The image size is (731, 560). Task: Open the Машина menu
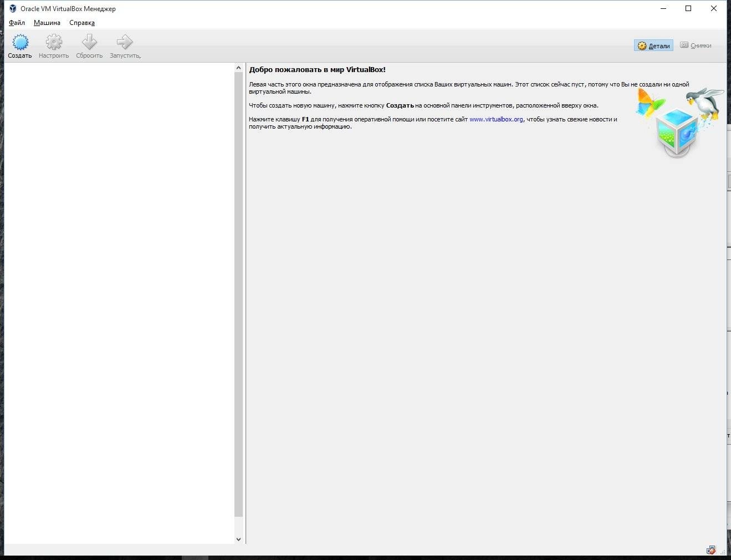pos(47,23)
